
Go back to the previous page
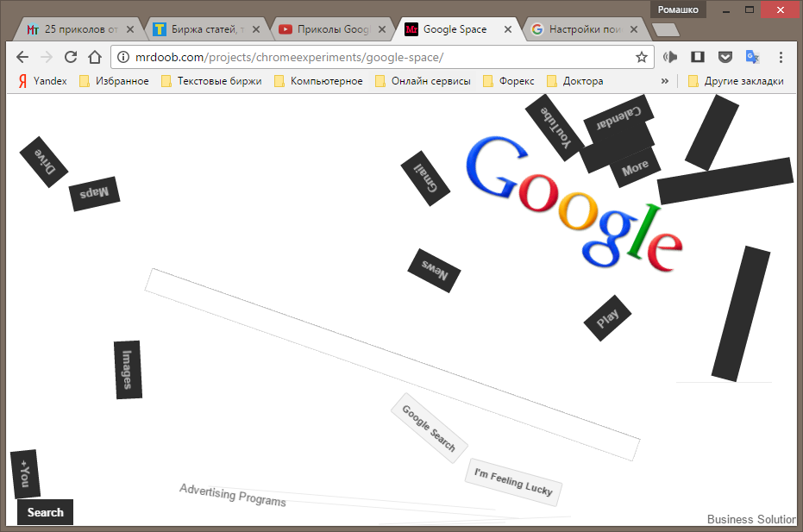[22, 57]
